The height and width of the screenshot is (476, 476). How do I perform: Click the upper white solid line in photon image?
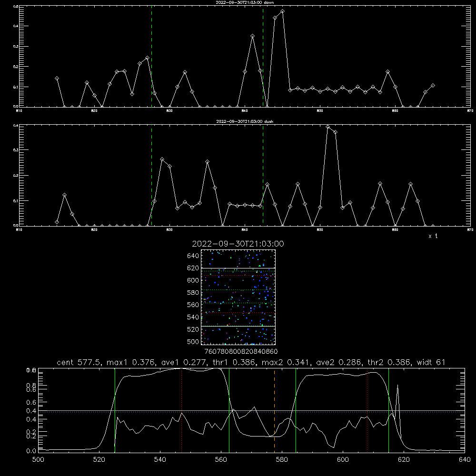tap(238, 268)
